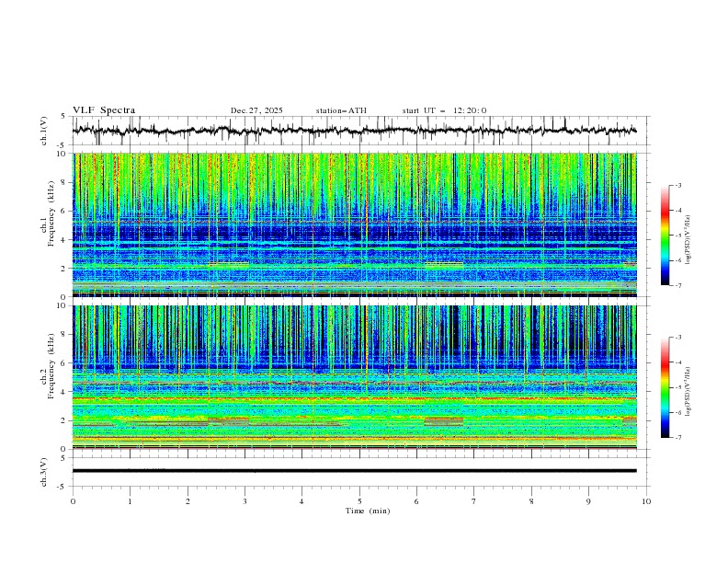
Task: Select the Dec.27, 2025 date label
Action: pos(256,110)
